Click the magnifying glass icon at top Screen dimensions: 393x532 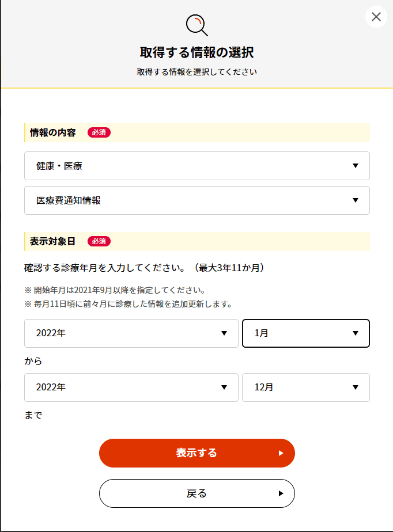197,25
